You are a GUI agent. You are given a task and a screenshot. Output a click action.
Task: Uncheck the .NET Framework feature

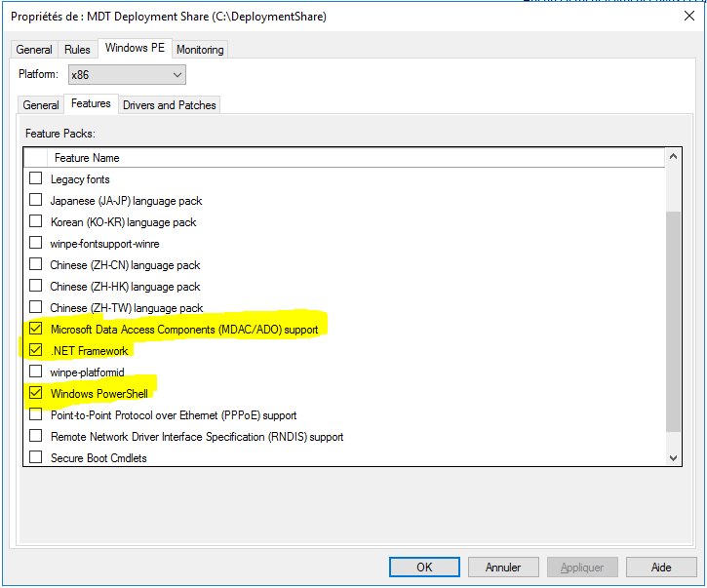click(36, 351)
